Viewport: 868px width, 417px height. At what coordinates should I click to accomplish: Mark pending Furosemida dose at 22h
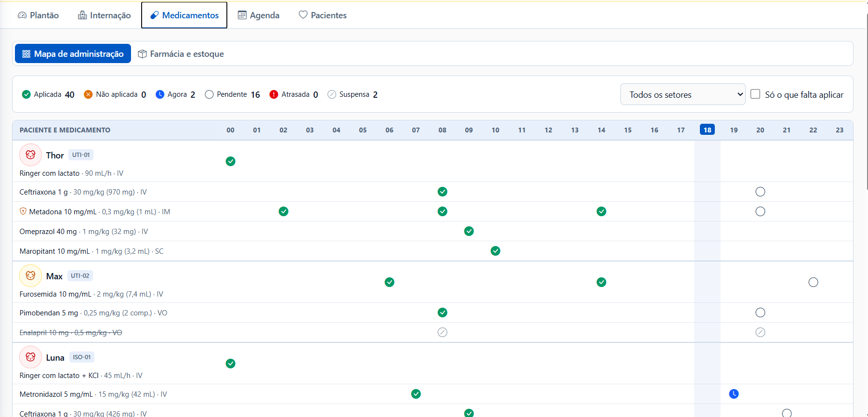coord(814,282)
